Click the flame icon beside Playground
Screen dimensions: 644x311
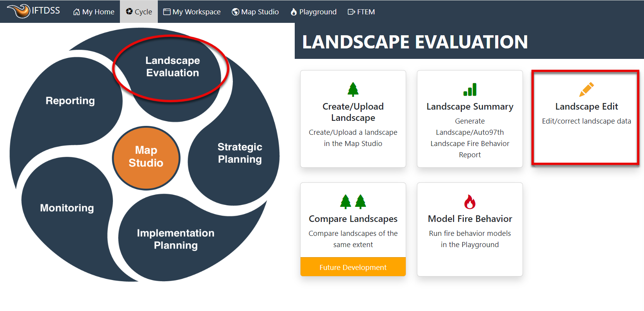[x=294, y=12]
